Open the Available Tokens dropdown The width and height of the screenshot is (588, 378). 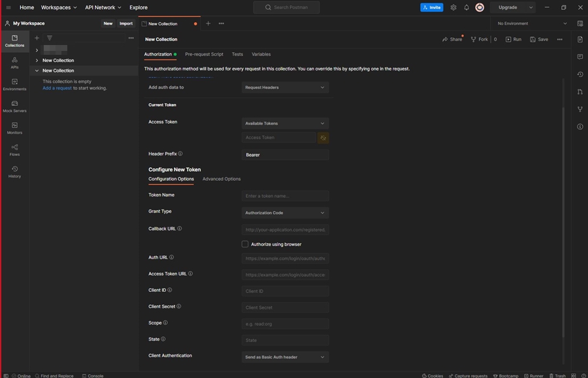tap(285, 123)
